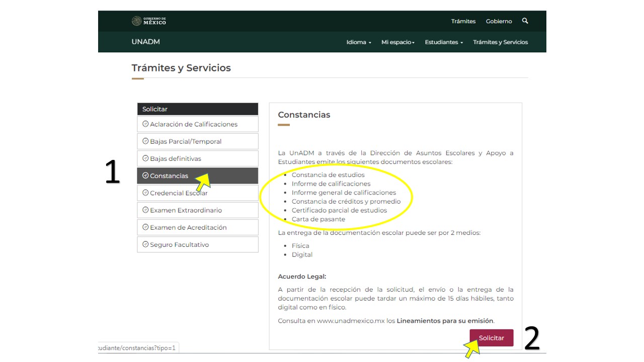
Task: Select Examen de Acreditación in sidebar
Action: 198,227
